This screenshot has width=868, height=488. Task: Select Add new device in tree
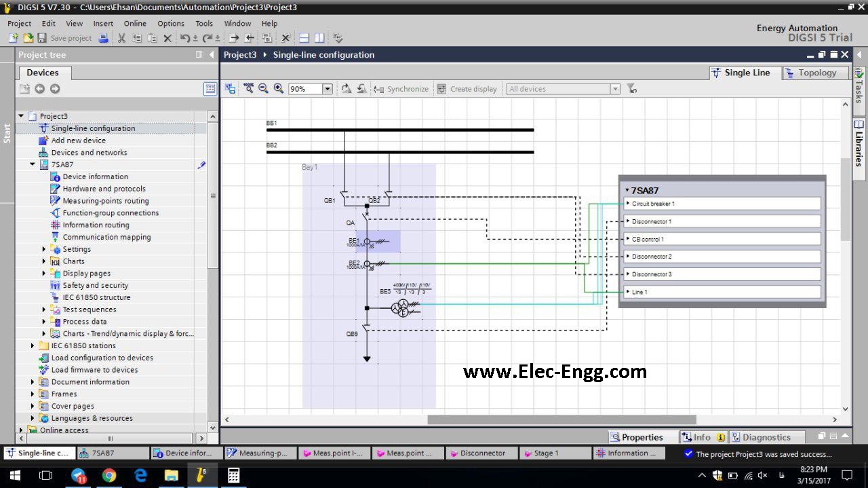click(78, 140)
